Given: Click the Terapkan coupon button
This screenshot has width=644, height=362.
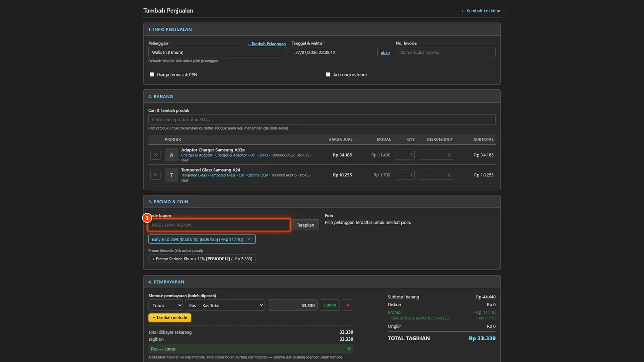Looking at the screenshot, I should pos(305,225).
